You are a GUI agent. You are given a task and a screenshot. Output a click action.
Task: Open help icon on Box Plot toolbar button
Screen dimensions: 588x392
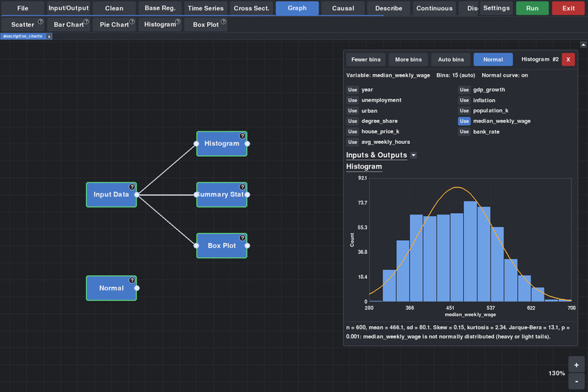[223, 22]
